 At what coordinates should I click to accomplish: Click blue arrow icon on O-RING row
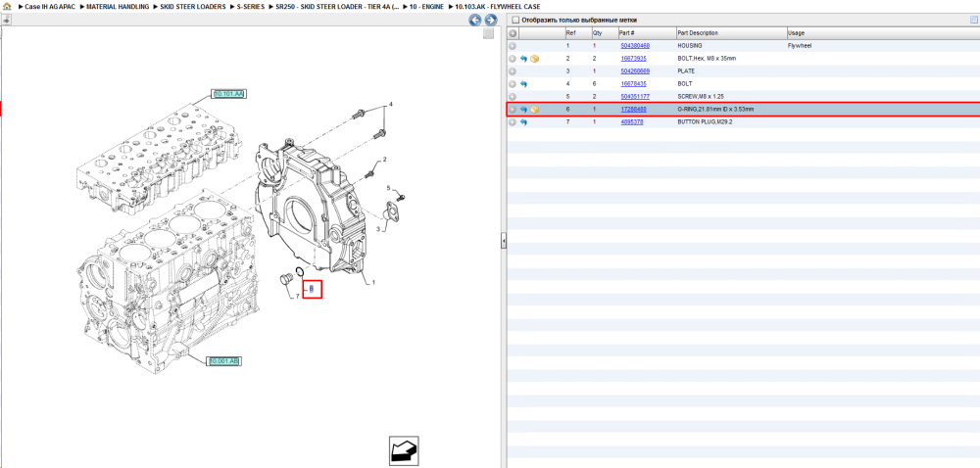pos(523,110)
